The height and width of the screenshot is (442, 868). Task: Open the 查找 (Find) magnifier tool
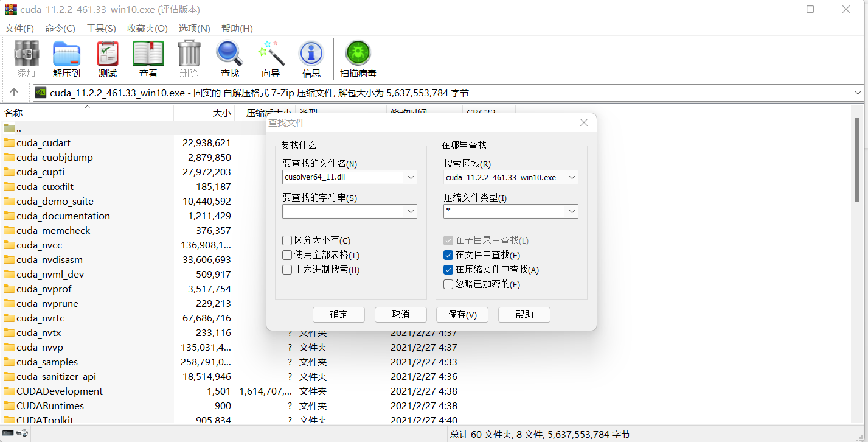click(230, 54)
